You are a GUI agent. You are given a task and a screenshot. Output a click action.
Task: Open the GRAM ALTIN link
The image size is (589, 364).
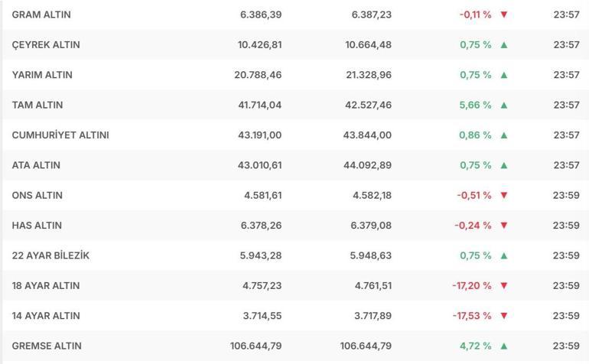41,15
